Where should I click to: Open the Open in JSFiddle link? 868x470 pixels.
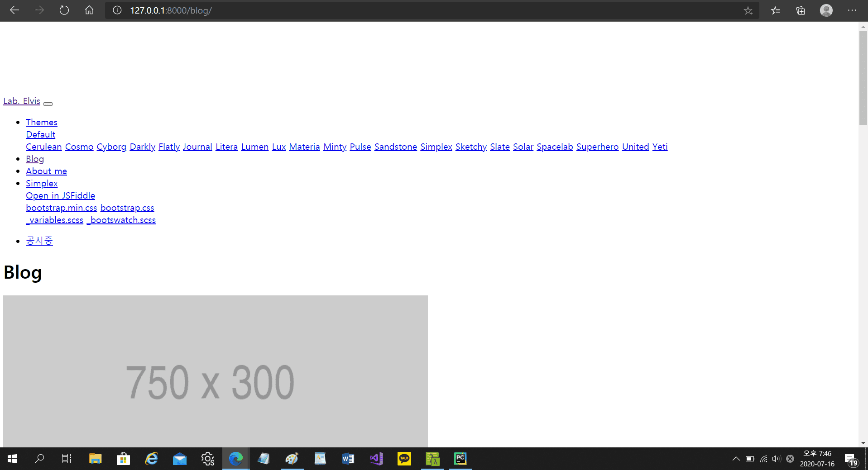(x=60, y=195)
